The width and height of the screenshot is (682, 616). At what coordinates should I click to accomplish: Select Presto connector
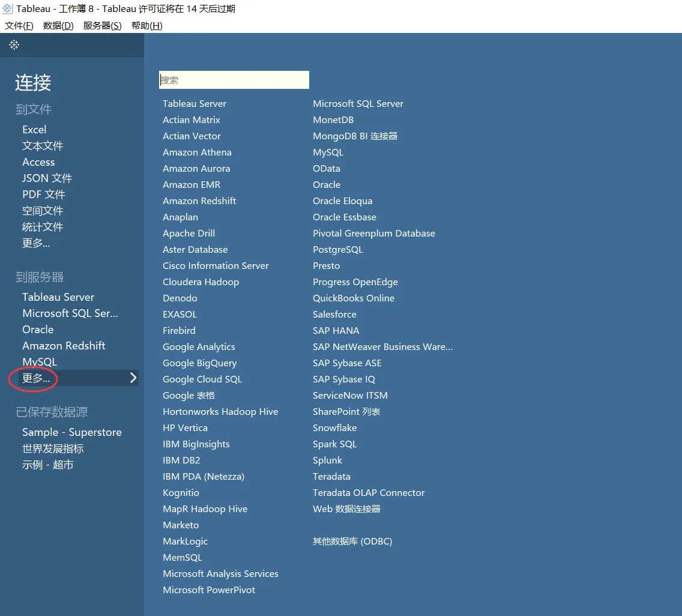tap(326, 266)
